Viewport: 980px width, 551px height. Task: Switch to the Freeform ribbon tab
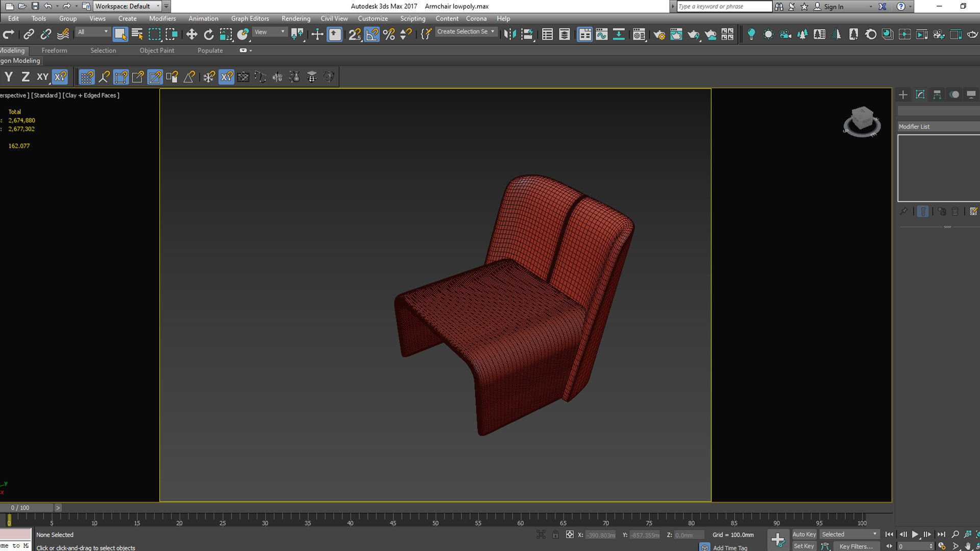(x=54, y=51)
